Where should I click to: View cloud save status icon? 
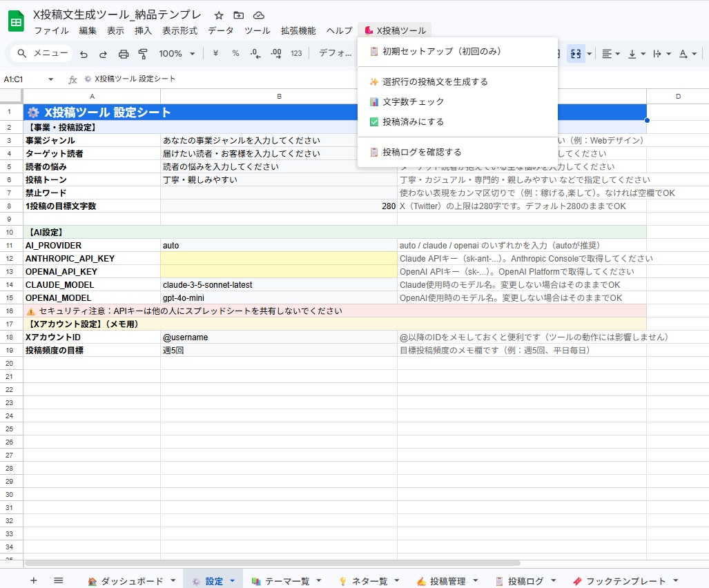click(259, 15)
